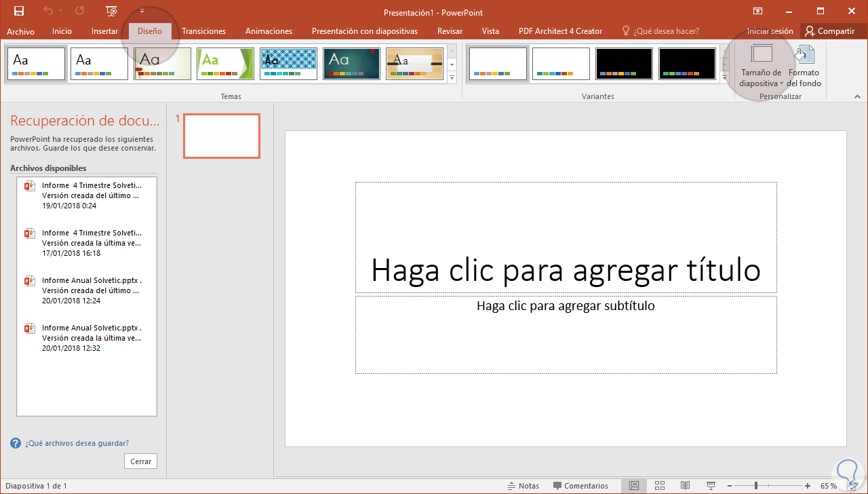The image size is (868, 494).
Task: Click the zoom slider handle
Action: tap(756, 486)
